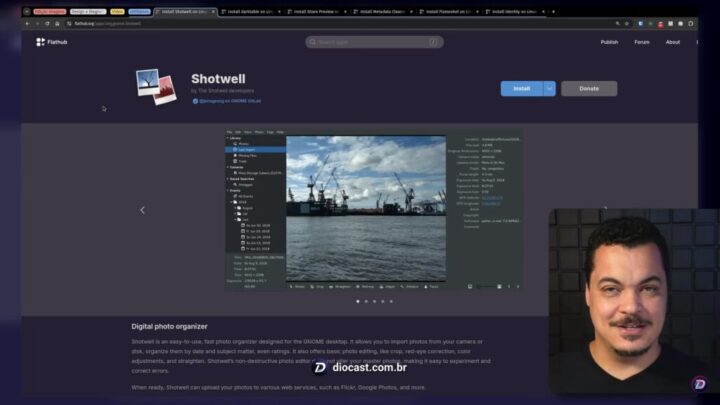Click the magnifier icon in search bar
The width and height of the screenshot is (720, 405).
(x=313, y=42)
